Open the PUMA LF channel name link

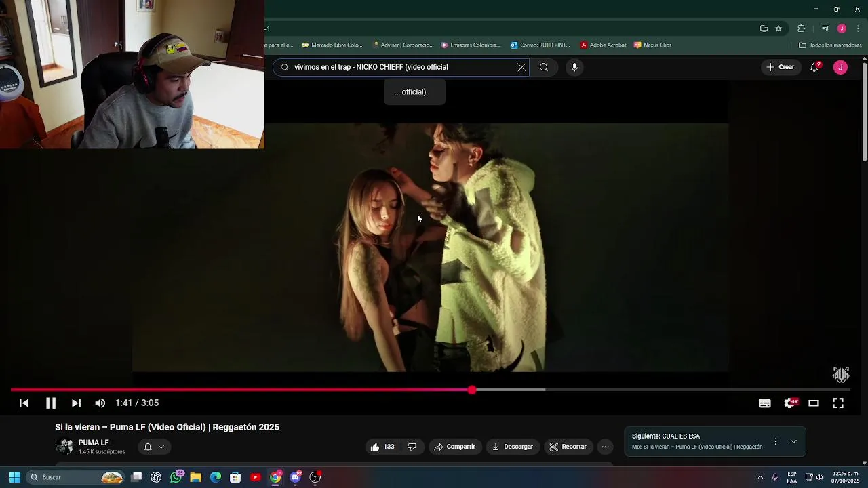(x=94, y=443)
